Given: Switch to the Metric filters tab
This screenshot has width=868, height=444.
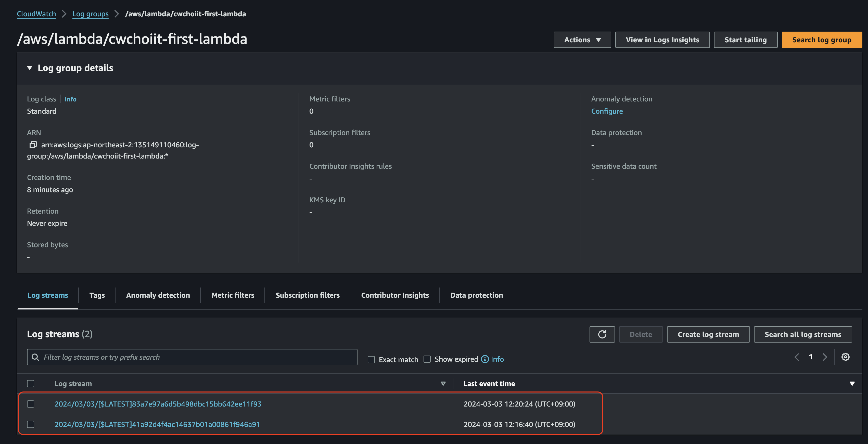Looking at the screenshot, I should tap(233, 295).
